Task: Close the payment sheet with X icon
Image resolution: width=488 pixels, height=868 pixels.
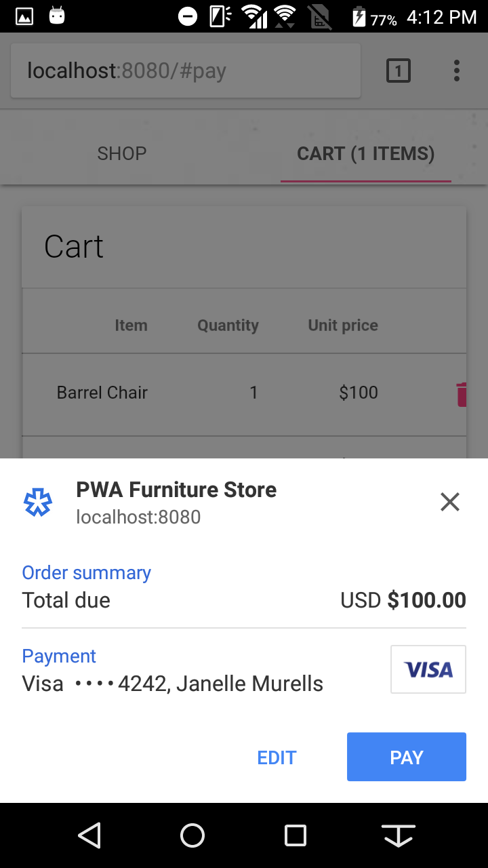Action: tap(450, 502)
